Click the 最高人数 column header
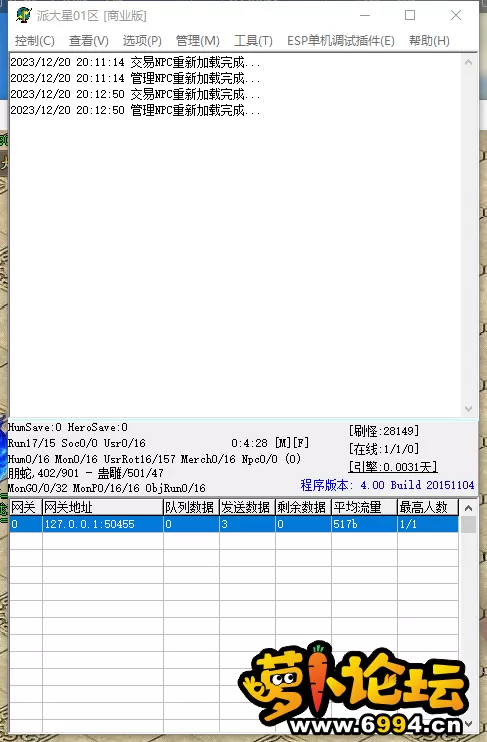Screen dimensions: 487x742 (x=428, y=507)
